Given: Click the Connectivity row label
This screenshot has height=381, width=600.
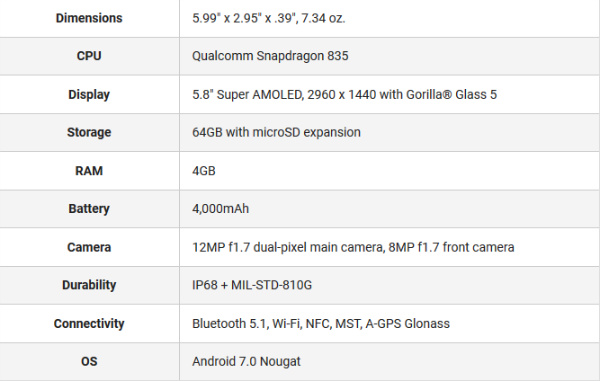Looking at the screenshot, I should coord(89,324).
